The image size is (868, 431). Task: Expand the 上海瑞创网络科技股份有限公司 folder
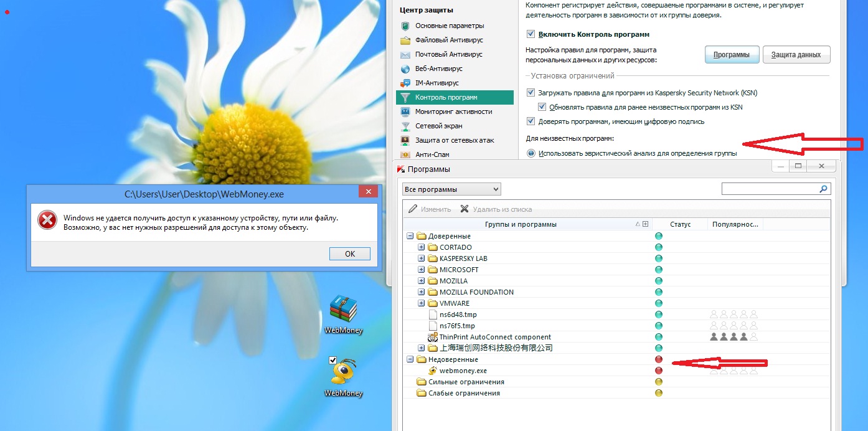coord(421,348)
